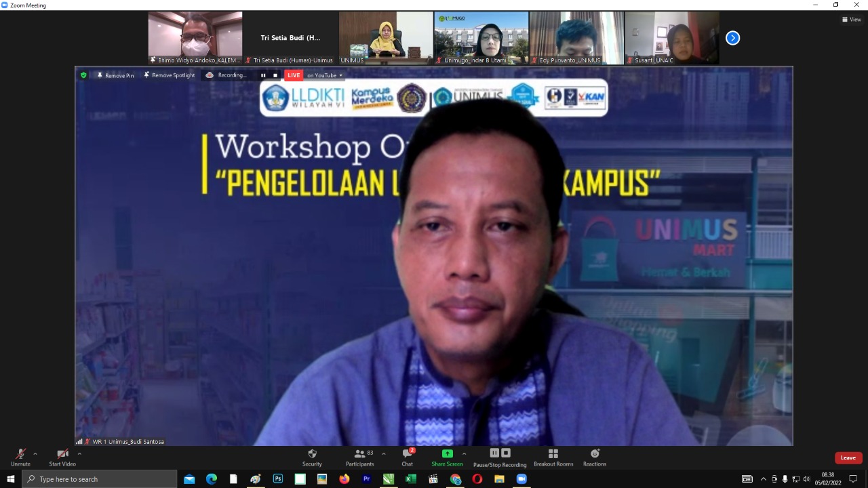Expand video options arrow next to Start Video
This screenshot has height=488, width=868.
click(x=79, y=454)
